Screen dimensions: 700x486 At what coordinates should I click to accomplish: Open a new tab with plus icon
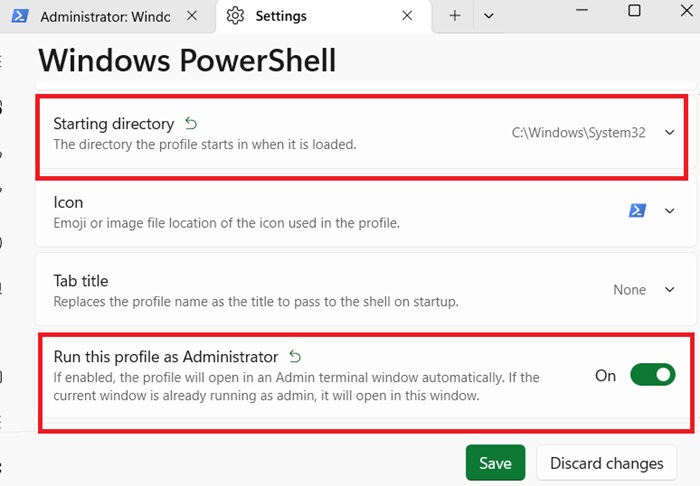(x=455, y=16)
